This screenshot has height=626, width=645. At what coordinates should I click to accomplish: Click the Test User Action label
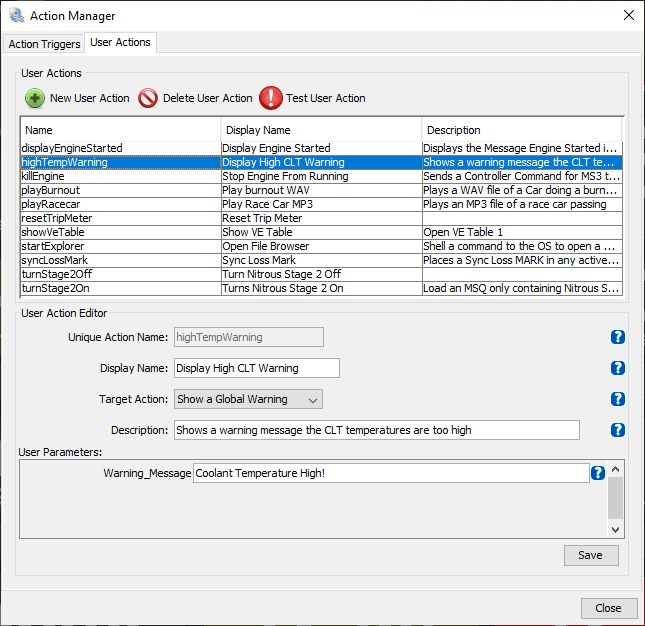coord(326,98)
